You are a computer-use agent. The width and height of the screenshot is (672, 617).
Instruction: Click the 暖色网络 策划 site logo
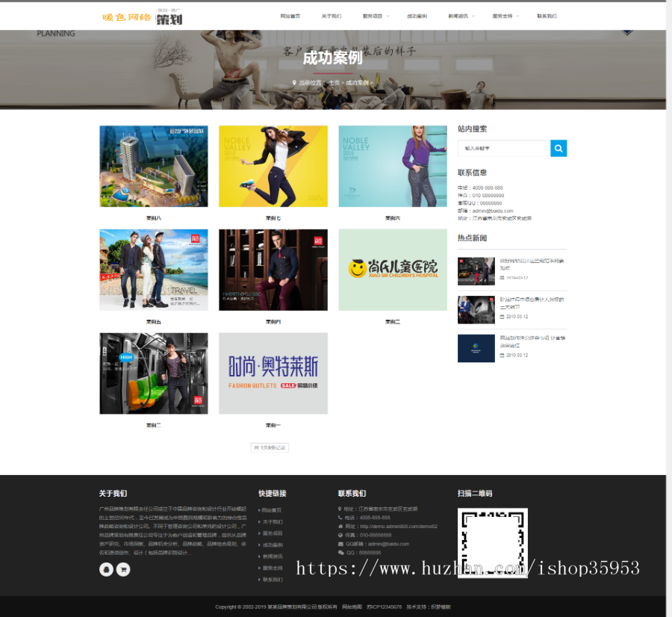[142, 17]
